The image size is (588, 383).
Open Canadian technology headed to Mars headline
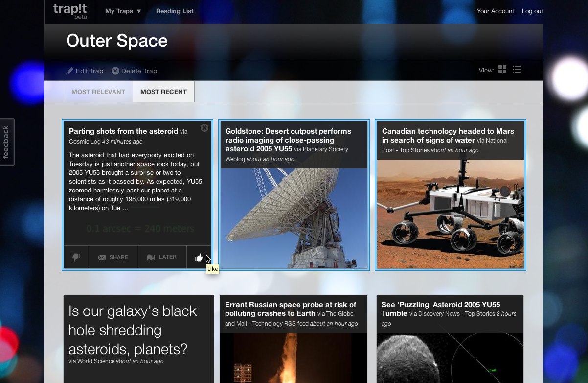pyautogui.click(x=448, y=136)
